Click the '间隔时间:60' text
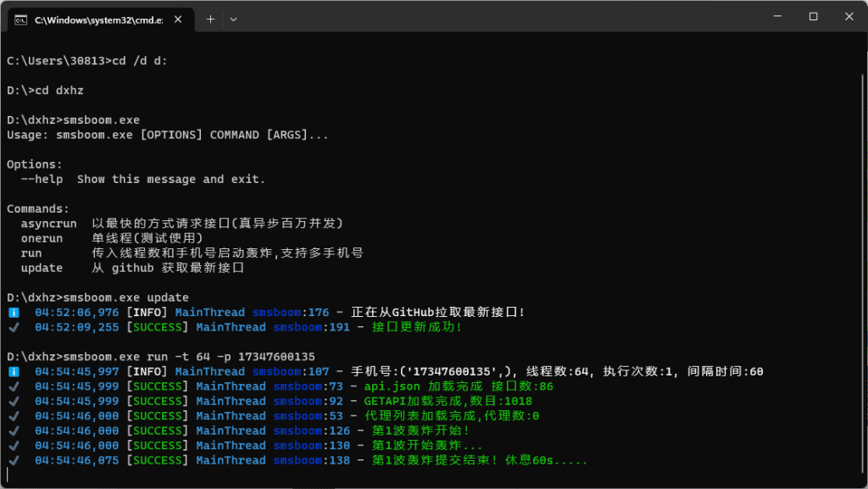Screen dimensions: 868x489 pyautogui.click(x=726, y=371)
